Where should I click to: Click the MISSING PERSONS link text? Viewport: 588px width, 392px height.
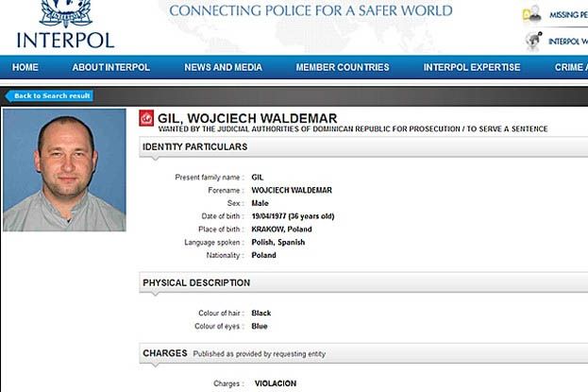(x=568, y=15)
